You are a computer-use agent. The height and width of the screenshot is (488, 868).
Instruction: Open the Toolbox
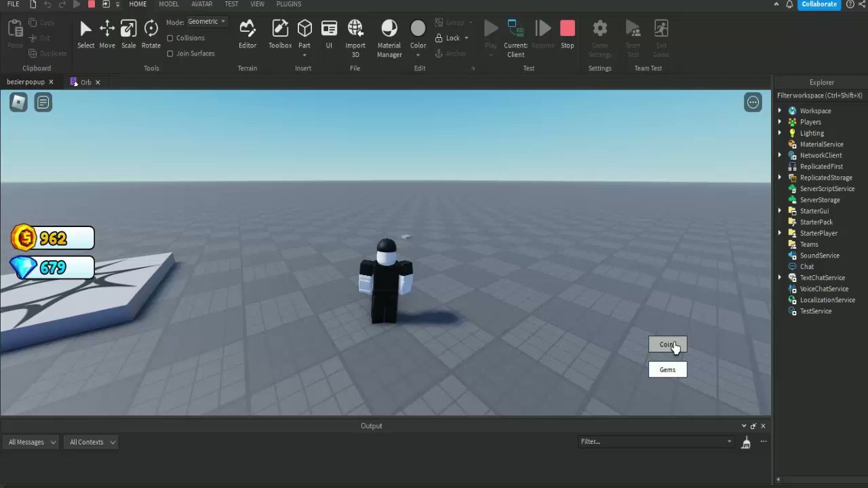[280, 35]
